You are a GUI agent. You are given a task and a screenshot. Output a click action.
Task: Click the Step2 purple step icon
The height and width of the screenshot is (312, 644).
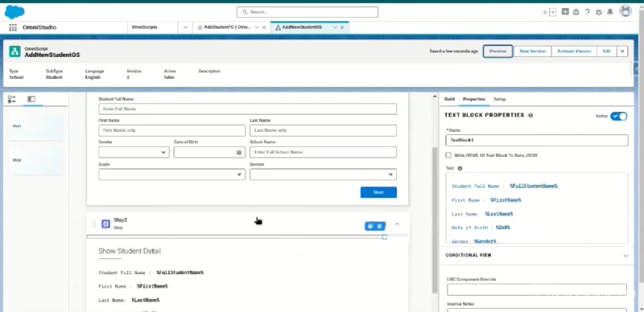[x=105, y=224]
